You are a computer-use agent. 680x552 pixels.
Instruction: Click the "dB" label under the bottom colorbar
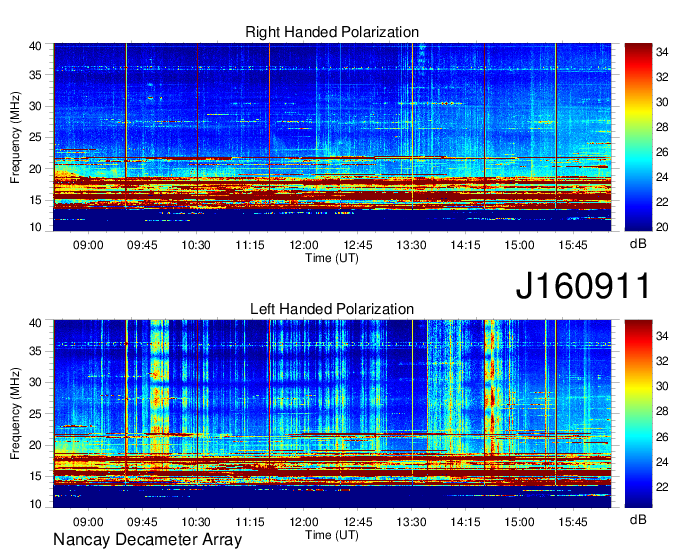(638, 520)
